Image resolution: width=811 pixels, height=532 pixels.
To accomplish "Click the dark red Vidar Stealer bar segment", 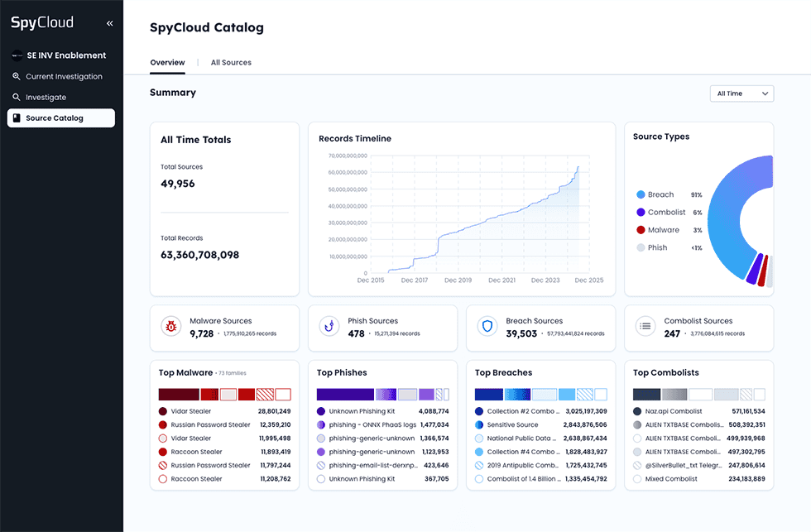I will pos(179,395).
